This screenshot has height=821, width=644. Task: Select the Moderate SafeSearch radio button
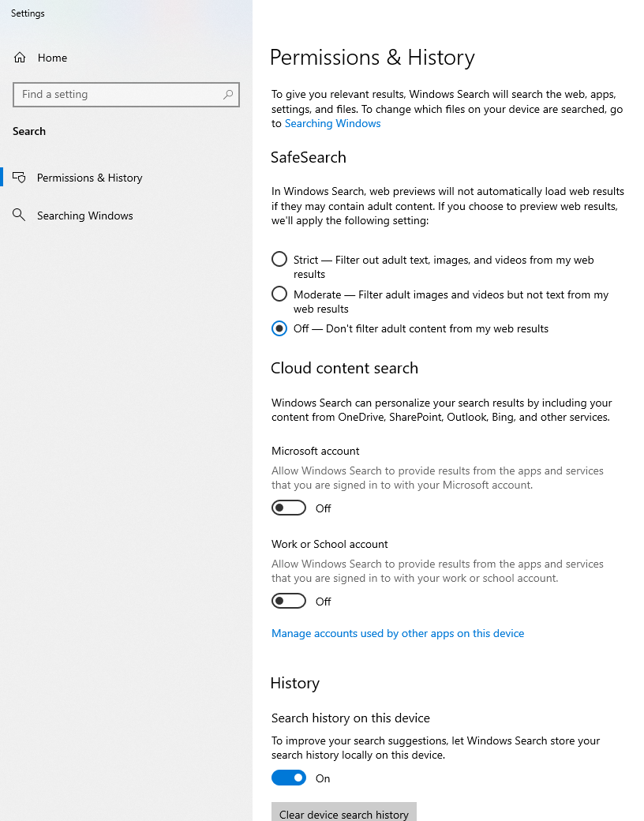(x=279, y=294)
